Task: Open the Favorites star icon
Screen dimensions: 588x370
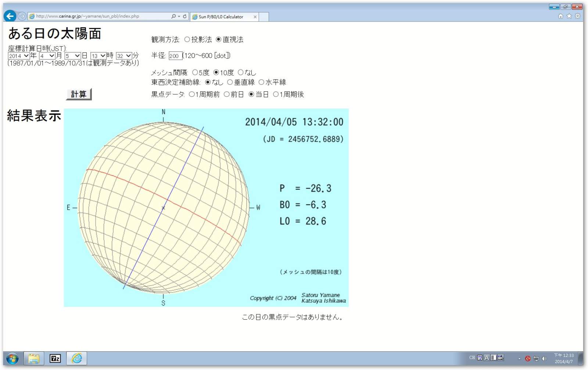Action: coord(569,16)
